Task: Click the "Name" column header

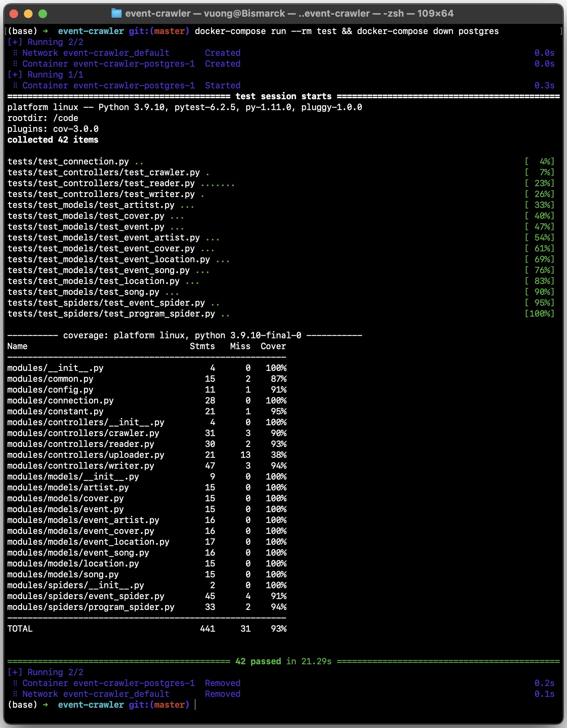Action: point(17,346)
